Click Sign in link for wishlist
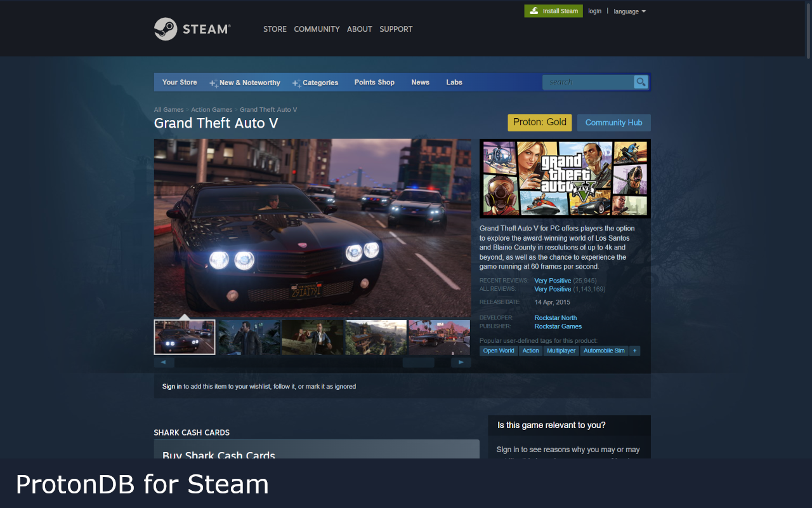This screenshot has width=812, height=508. click(x=172, y=386)
